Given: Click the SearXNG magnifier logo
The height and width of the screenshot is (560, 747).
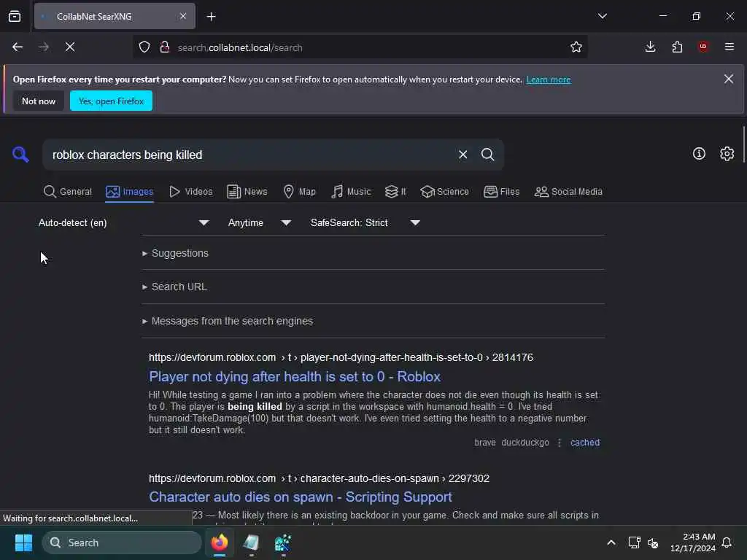Looking at the screenshot, I should pyautogui.click(x=20, y=155).
